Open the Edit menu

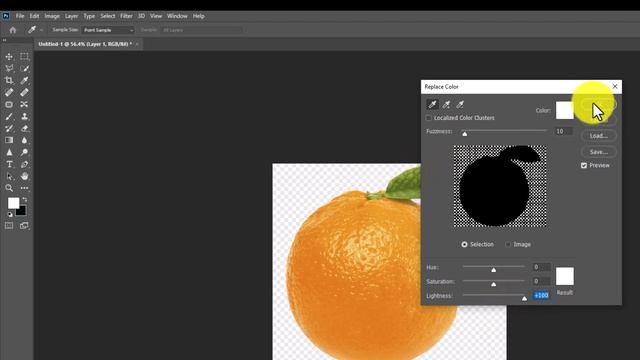(34, 16)
